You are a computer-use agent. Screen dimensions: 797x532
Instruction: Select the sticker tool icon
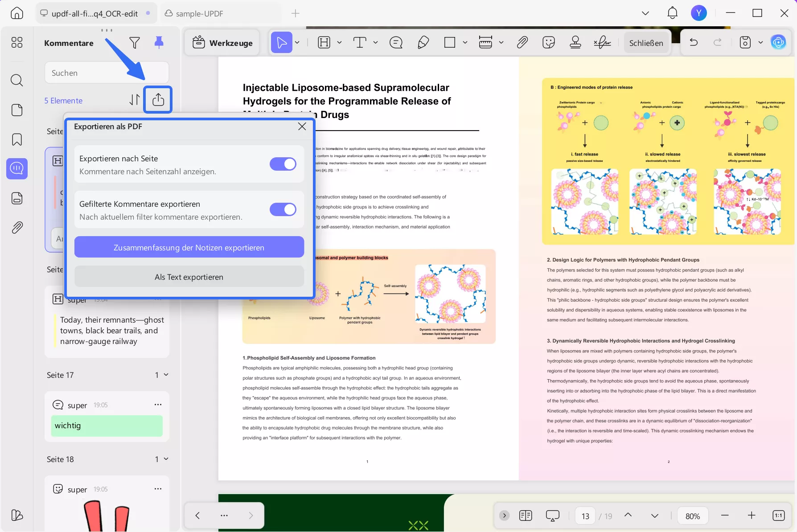[548, 42]
